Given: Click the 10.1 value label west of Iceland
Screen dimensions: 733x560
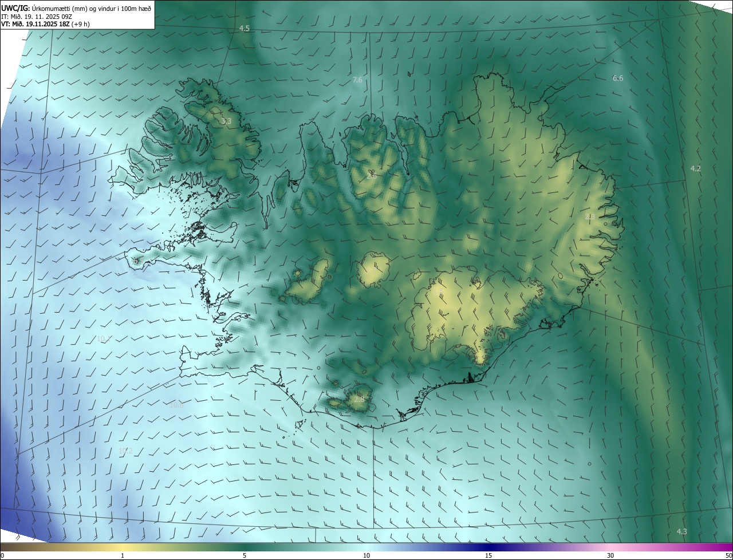Looking at the screenshot, I should pyautogui.click(x=104, y=339).
